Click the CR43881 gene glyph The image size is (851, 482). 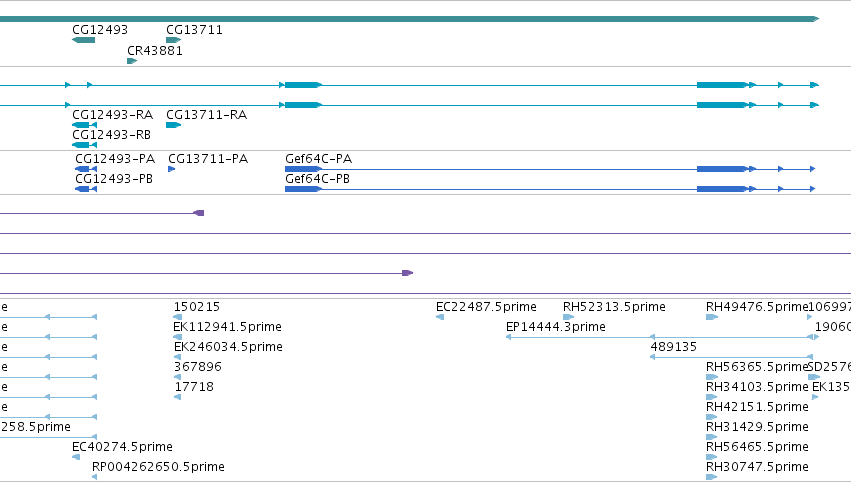[x=132, y=61]
